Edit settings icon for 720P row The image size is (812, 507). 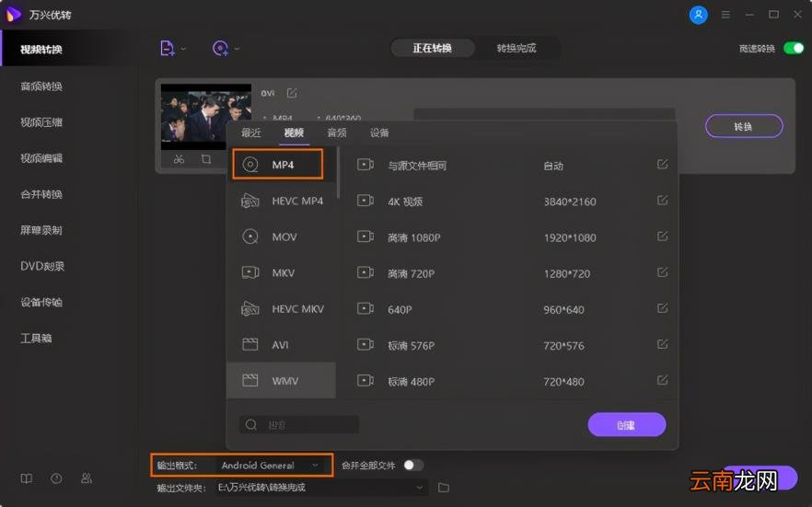662,272
